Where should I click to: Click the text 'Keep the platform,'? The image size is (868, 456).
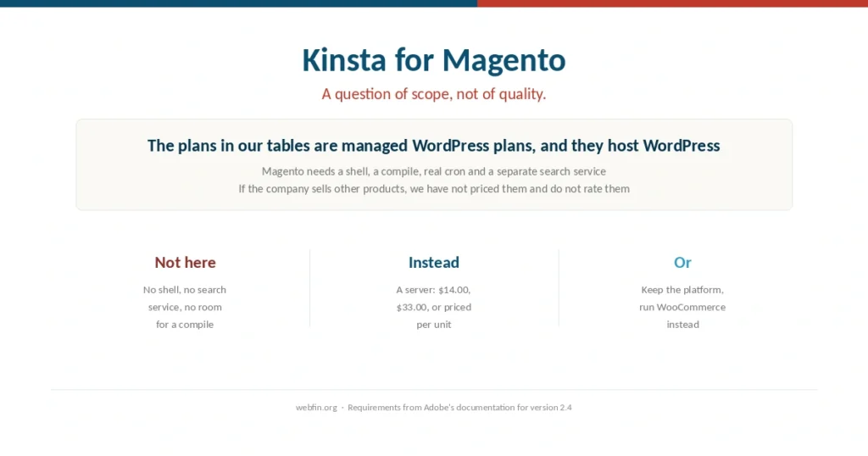pos(682,289)
